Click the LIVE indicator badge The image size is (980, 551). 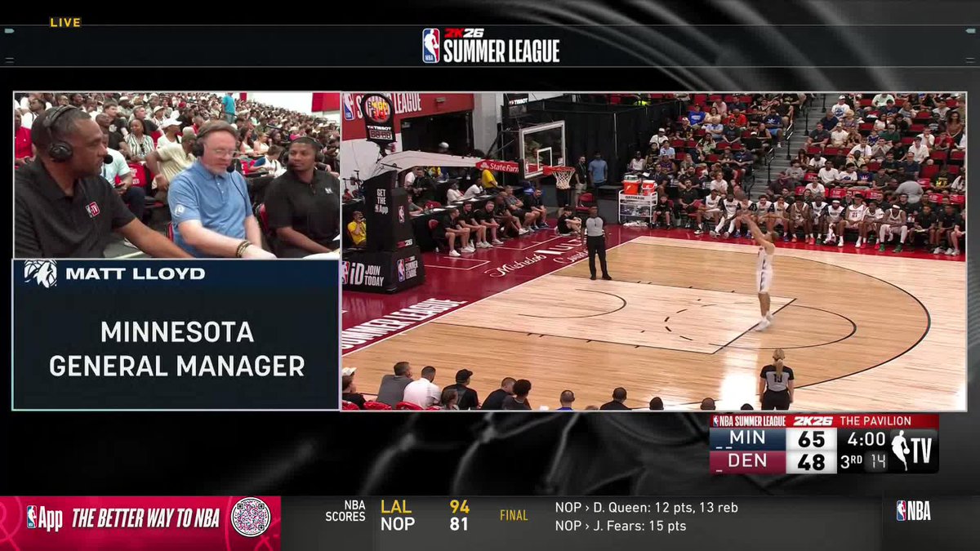(x=65, y=23)
